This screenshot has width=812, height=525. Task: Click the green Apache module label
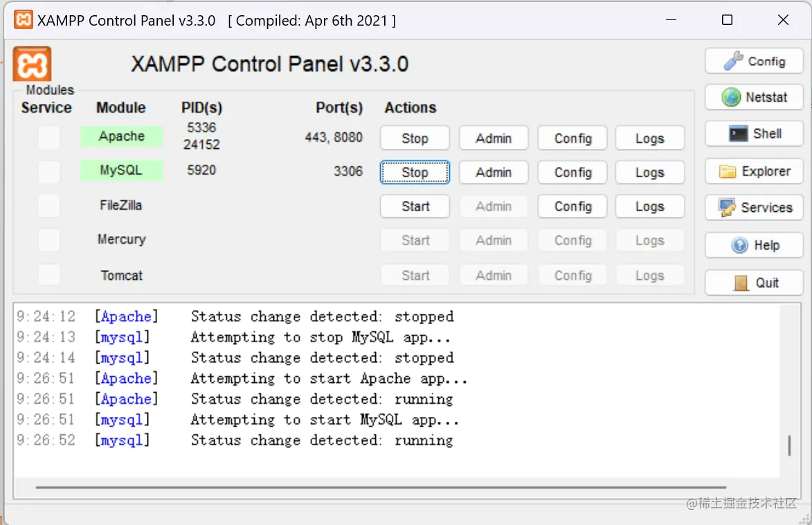tap(122, 136)
